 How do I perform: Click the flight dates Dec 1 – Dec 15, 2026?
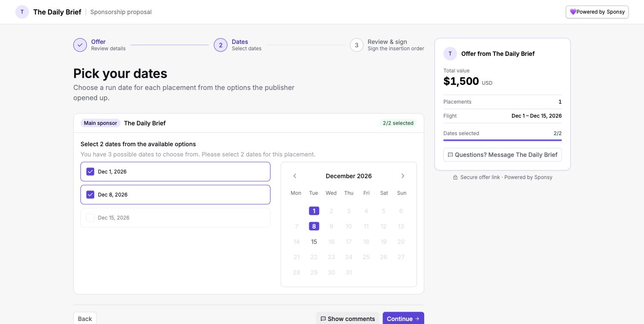[537, 116]
